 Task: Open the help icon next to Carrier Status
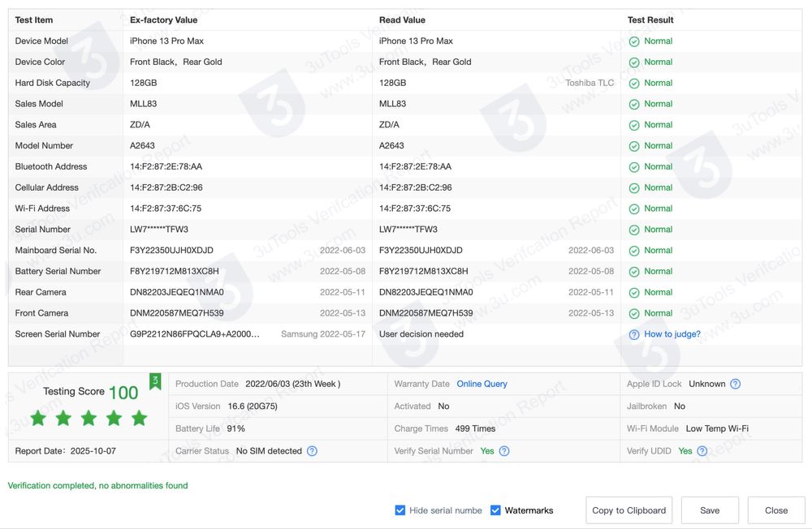(x=312, y=451)
